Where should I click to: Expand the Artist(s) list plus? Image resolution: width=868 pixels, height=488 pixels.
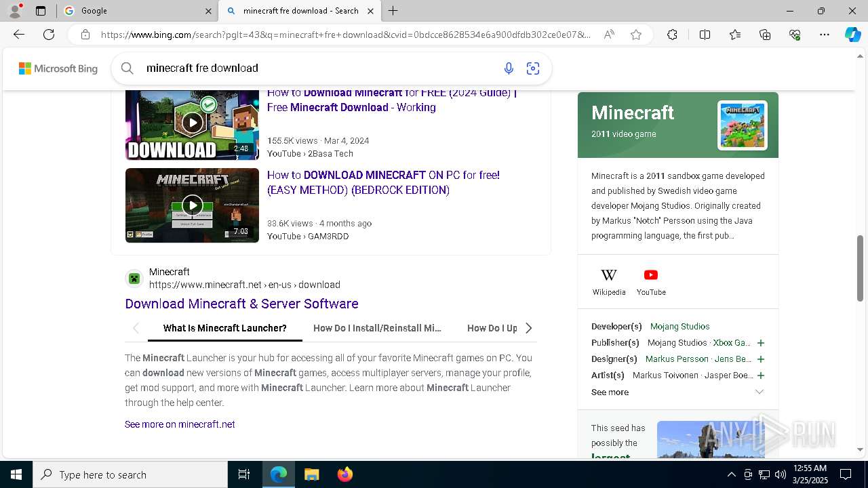(760, 375)
